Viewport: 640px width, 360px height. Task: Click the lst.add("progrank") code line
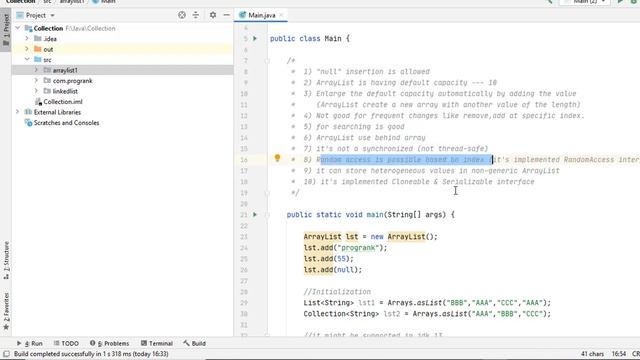[x=345, y=248]
